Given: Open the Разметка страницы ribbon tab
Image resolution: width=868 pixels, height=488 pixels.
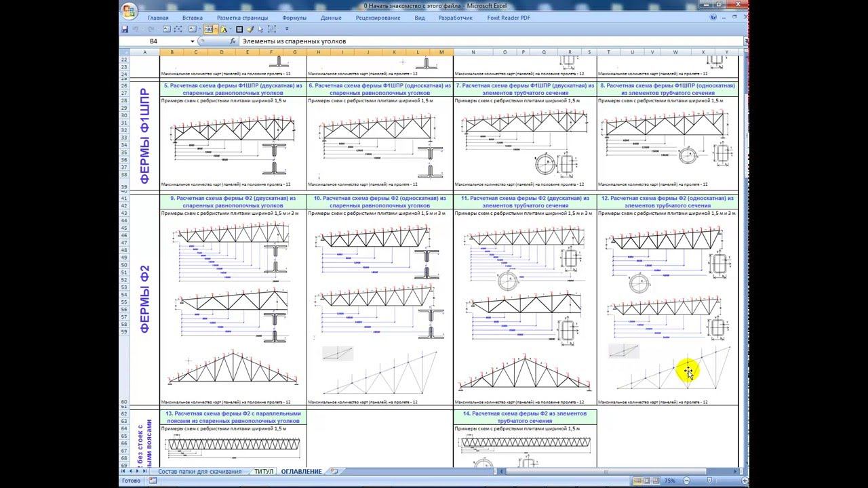Looking at the screenshot, I should coord(242,18).
